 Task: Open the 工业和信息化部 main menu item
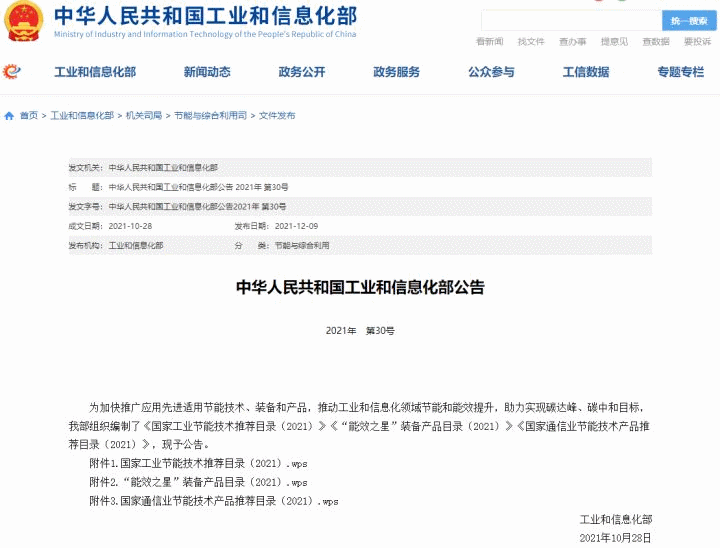click(x=95, y=72)
